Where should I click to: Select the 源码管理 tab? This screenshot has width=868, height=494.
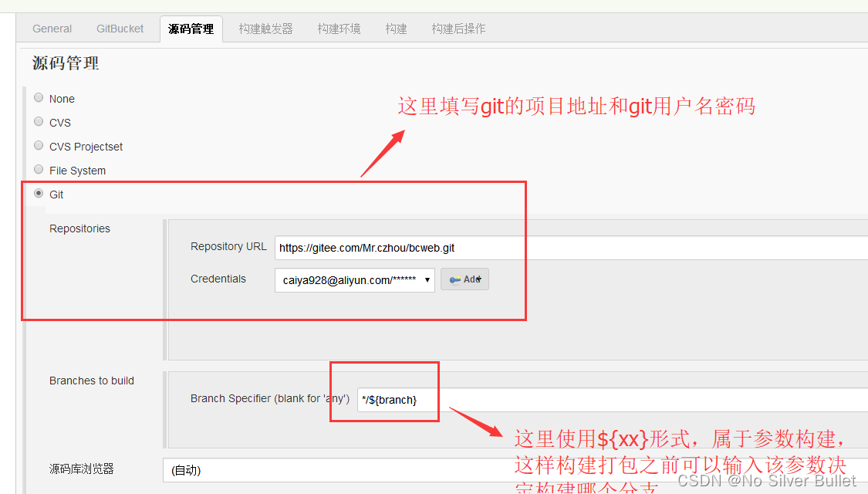[191, 29]
